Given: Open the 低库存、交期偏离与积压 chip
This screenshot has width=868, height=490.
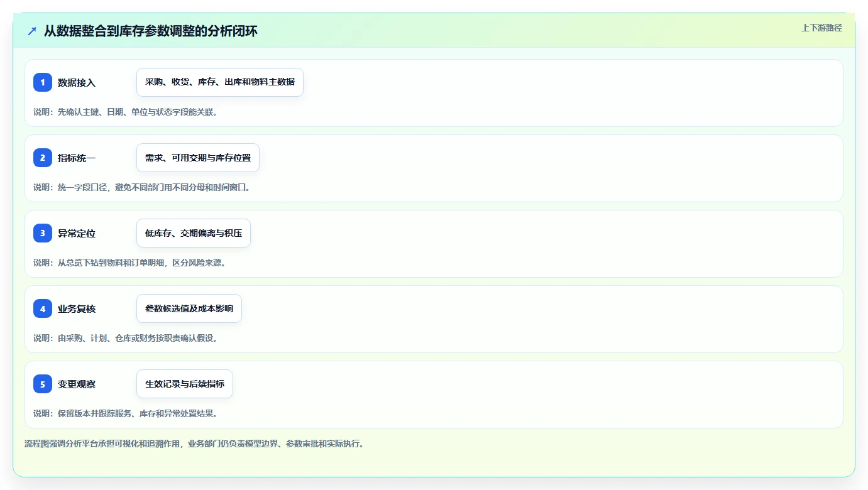Looking at the screenshot, I should (x=194, y=233).
